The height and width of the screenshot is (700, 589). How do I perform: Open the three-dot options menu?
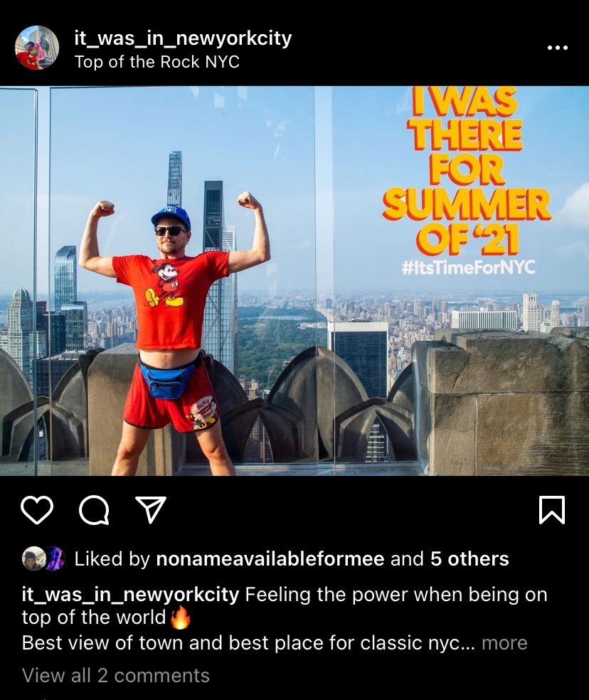coord(558,48)
